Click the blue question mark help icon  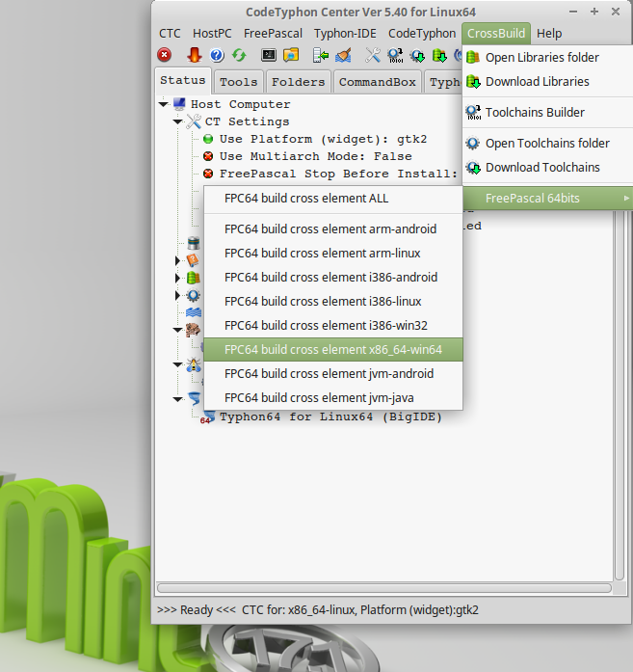[217, 55]
